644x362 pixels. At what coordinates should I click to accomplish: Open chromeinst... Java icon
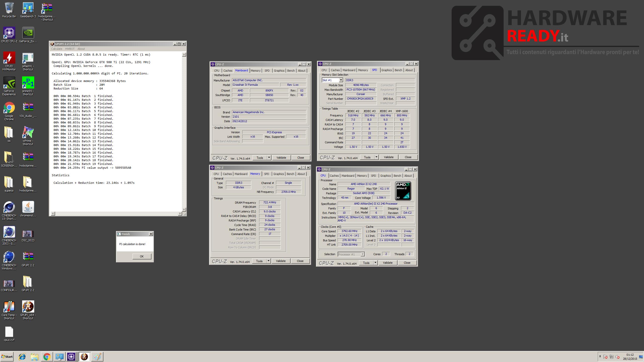[x=28, y=209]
